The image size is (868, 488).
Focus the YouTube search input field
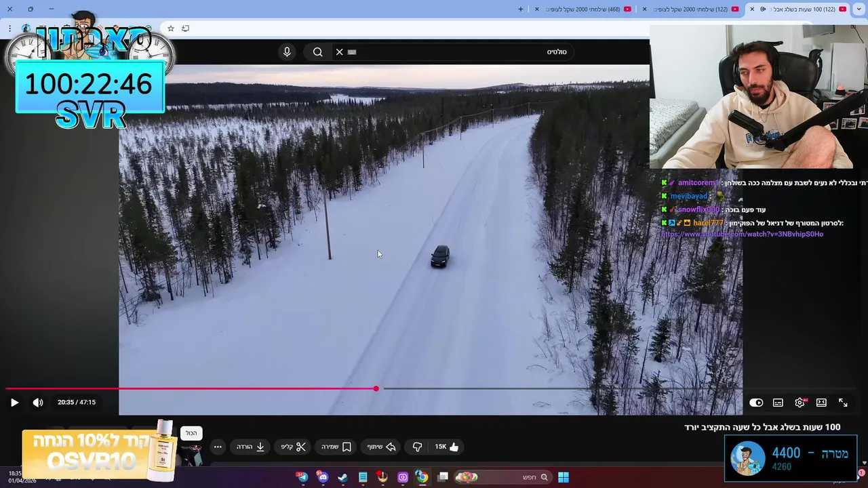tap(454, 52)
